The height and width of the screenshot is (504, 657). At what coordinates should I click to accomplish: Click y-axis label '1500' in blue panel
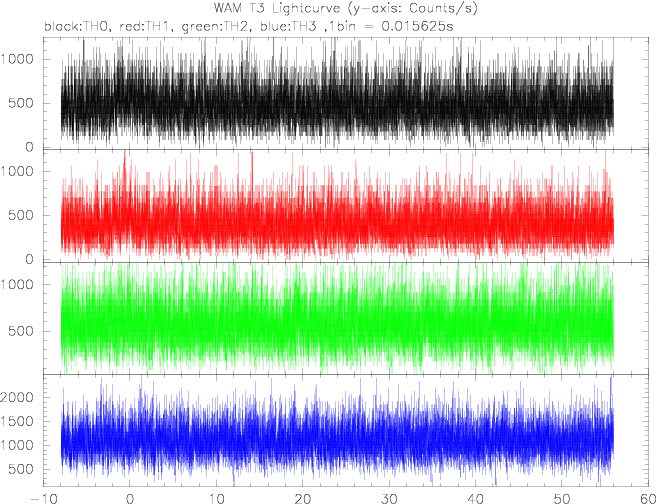17,421
